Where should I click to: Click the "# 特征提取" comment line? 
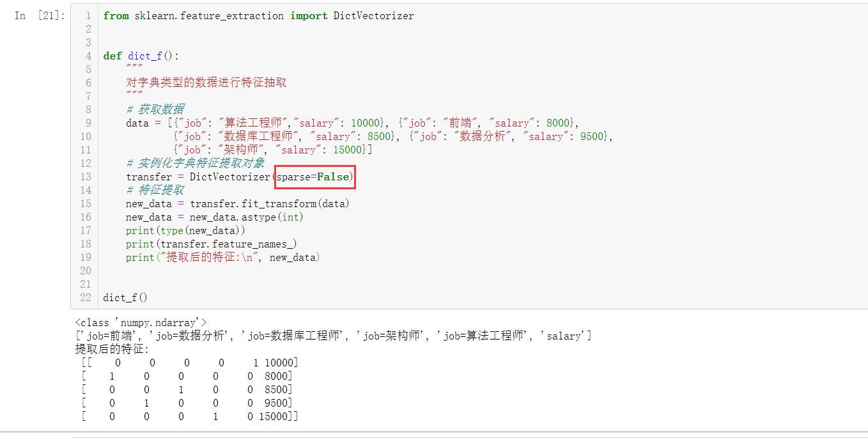(x=155, y=190)
